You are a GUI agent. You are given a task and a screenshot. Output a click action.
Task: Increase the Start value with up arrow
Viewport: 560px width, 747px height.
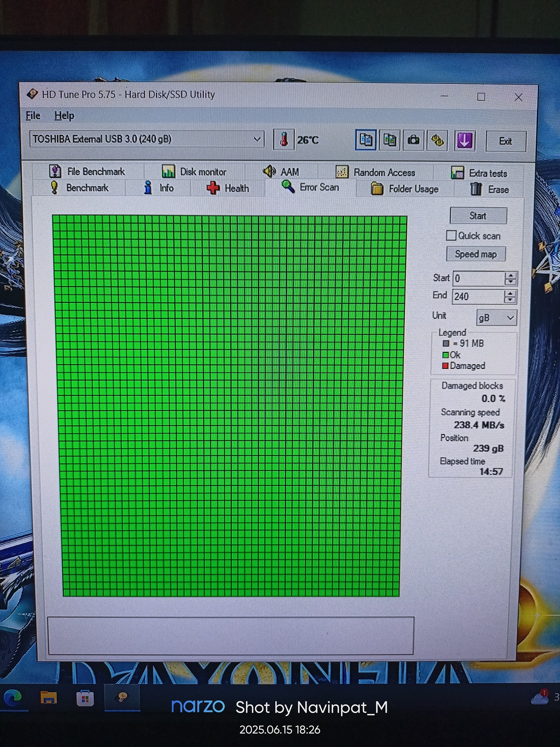tap(510, 275)
